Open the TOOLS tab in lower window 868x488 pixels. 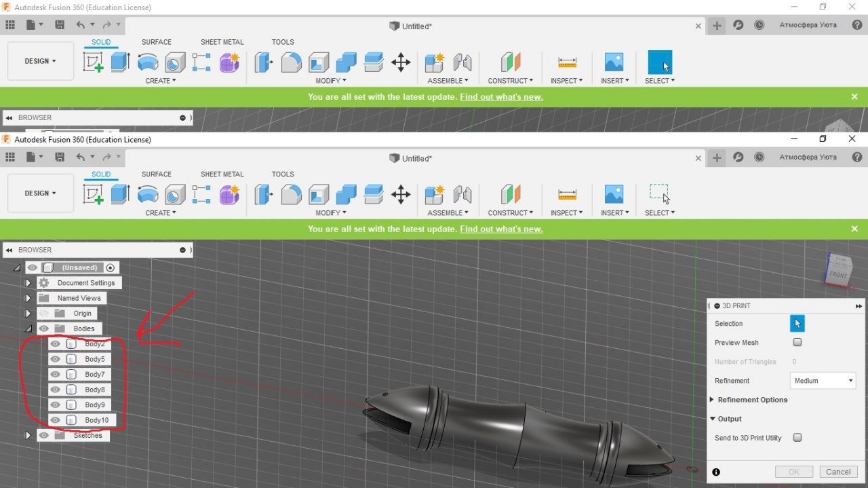pyautogui.click(x=283, y=174)
